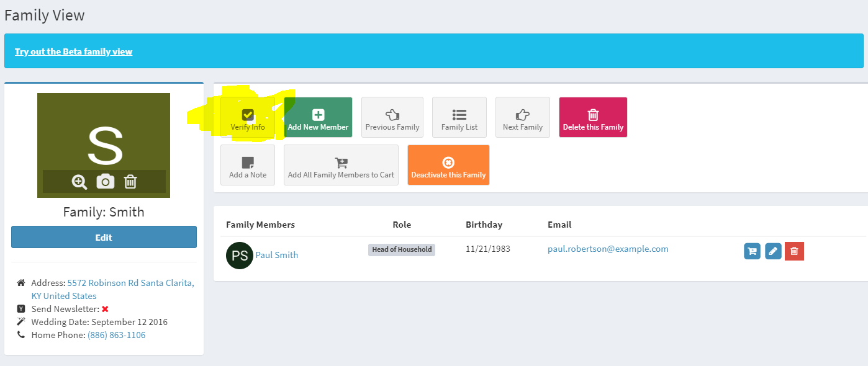Remove Paul Smith via the red trash icon

click(x=794, y=252)
